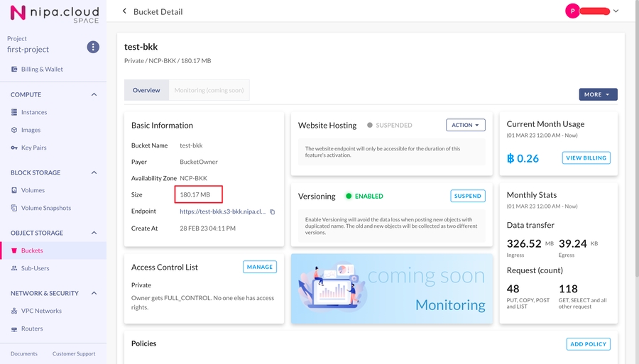Switch to the Overview tab

click(146, 90)
